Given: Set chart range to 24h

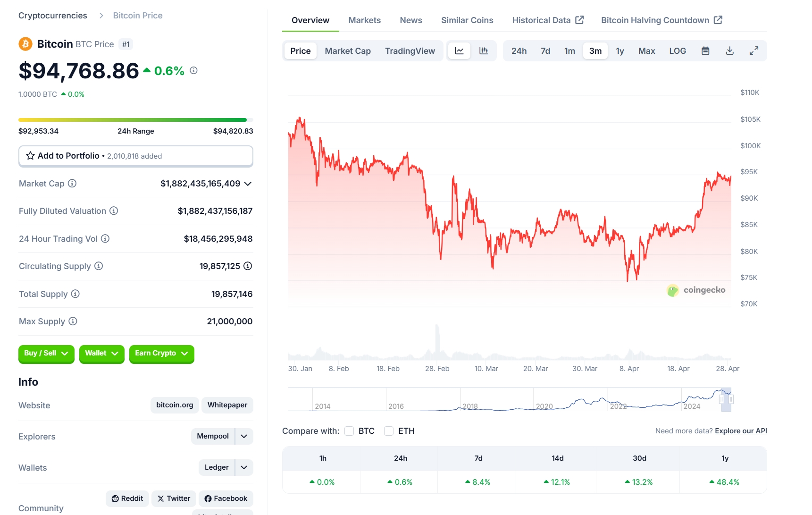Looking at the screenshot, I should [x=519, y=51].
